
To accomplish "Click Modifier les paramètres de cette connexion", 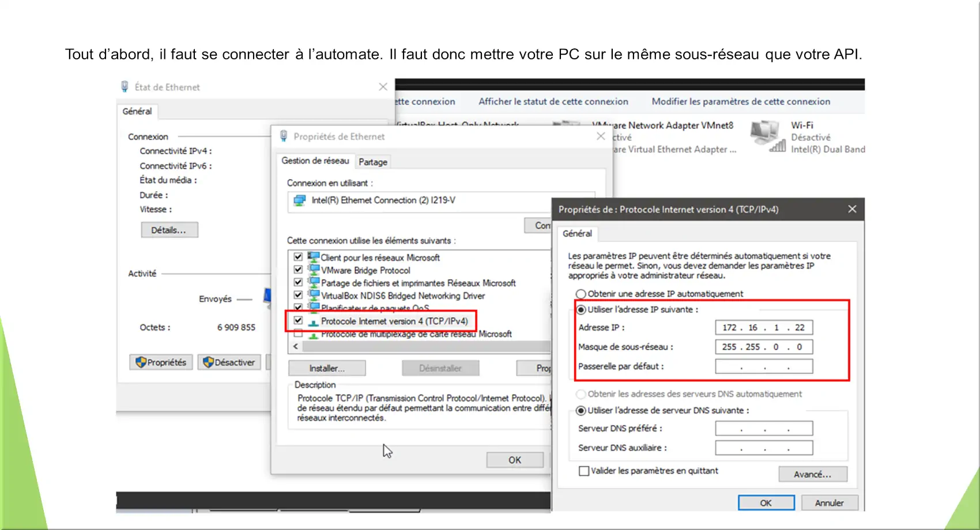I will [741, 101].
